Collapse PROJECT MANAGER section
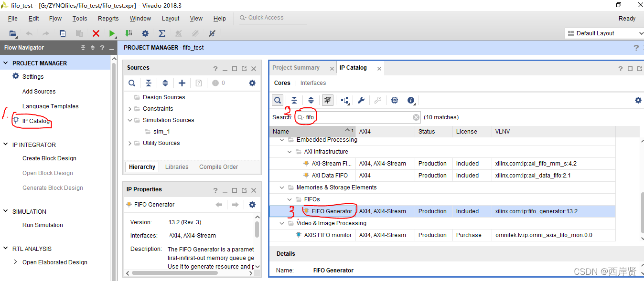The height and width of the screenshot is (281, 644). coord(6,63)
